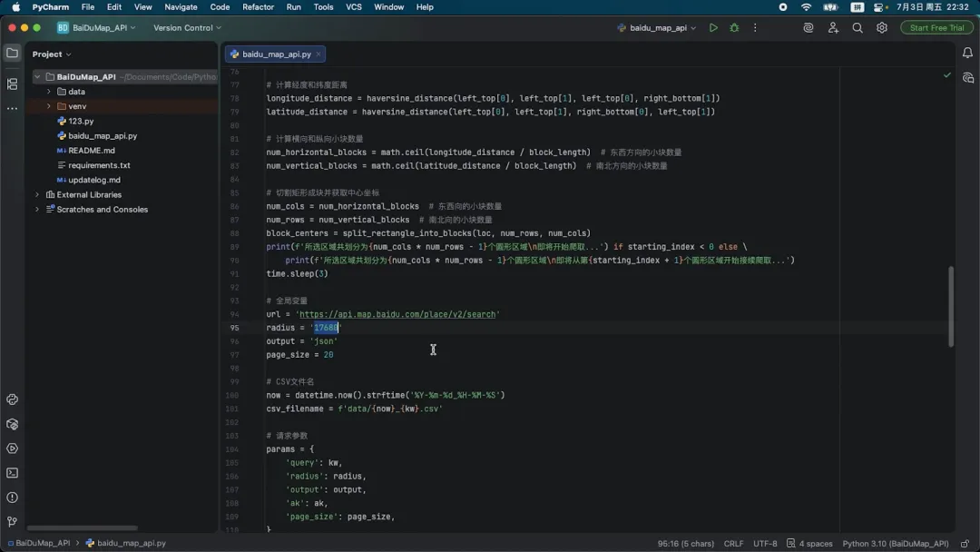Click the Start Free Trial button

(936, 27)
